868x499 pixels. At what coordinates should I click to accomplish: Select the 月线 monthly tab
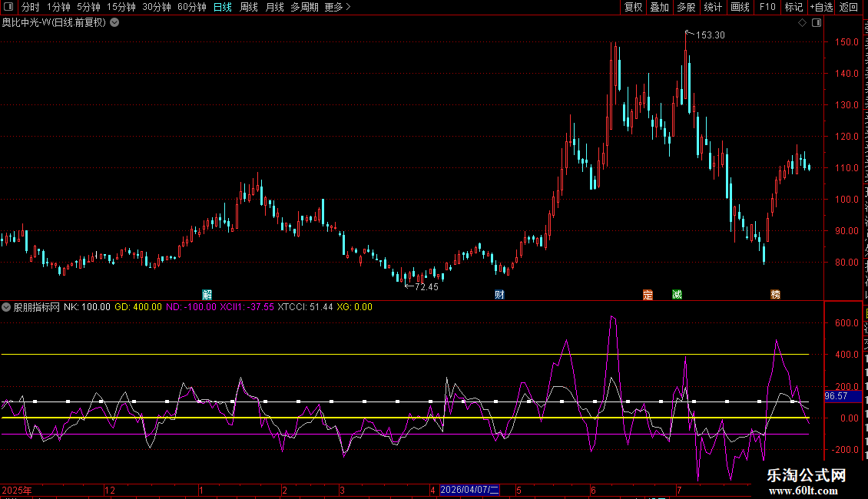(x=274, y=7)
